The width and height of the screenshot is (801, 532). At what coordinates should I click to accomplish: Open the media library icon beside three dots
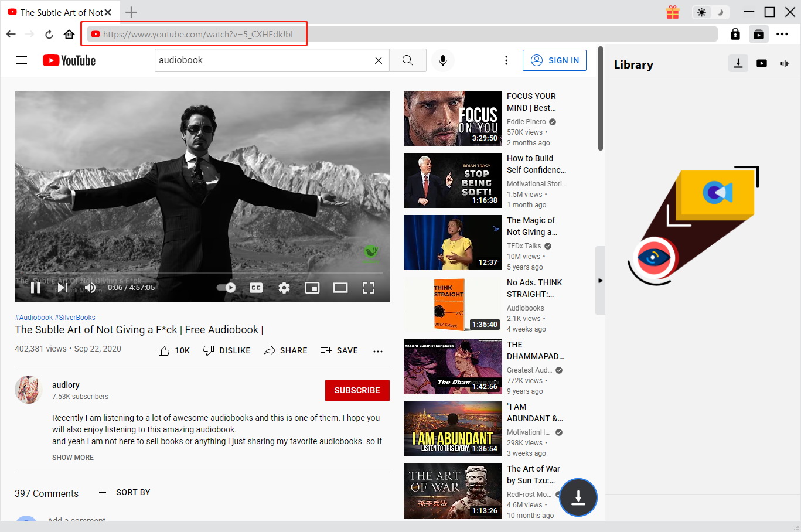[x=759, y=33]
